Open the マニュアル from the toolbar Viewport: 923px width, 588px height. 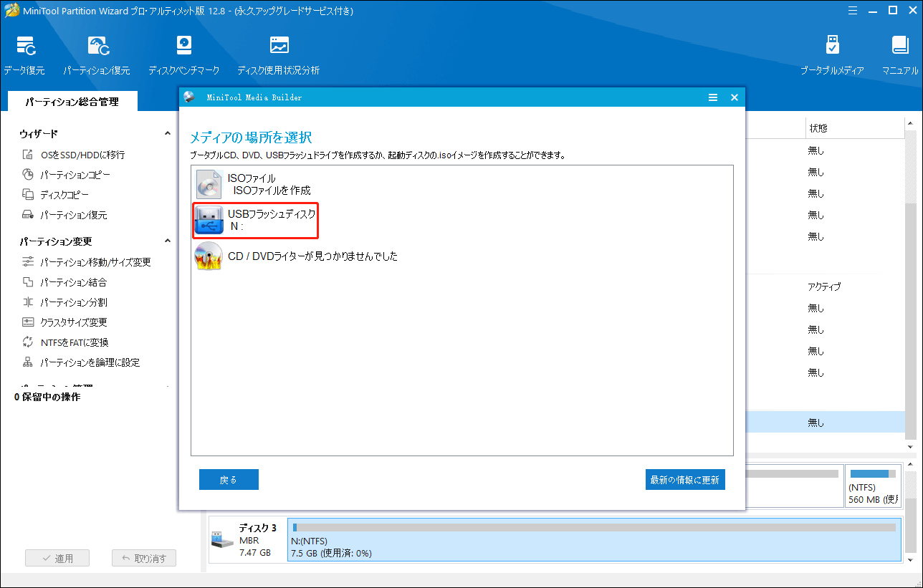(900, 56)
